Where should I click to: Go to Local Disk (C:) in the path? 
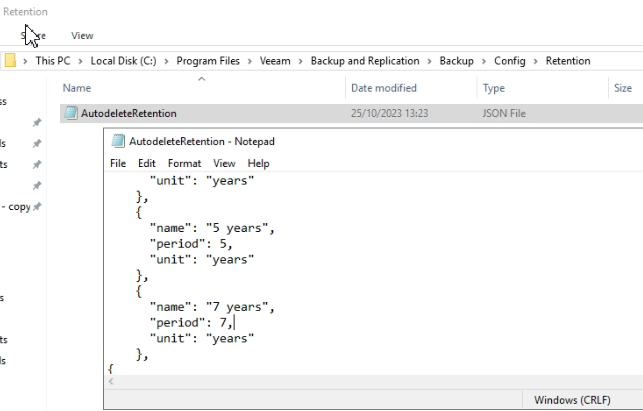(x=123, y=61)
